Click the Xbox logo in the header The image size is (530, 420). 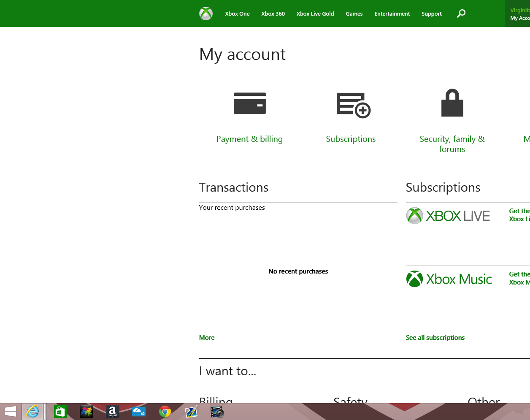point(206,14)
